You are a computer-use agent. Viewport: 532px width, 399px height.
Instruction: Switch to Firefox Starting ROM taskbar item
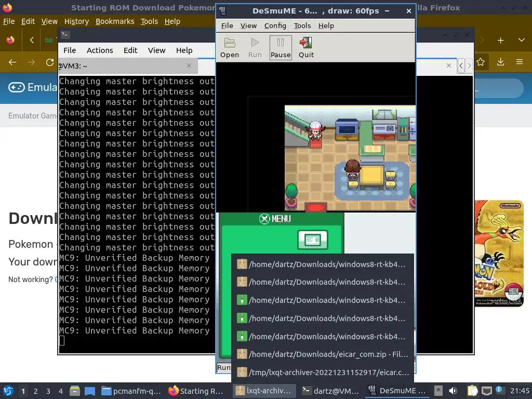pyautogui.click(x=196, y=391)
